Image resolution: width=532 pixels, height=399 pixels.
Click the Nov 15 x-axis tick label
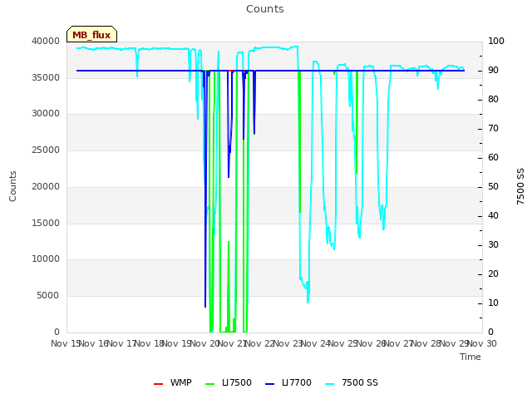66,343
